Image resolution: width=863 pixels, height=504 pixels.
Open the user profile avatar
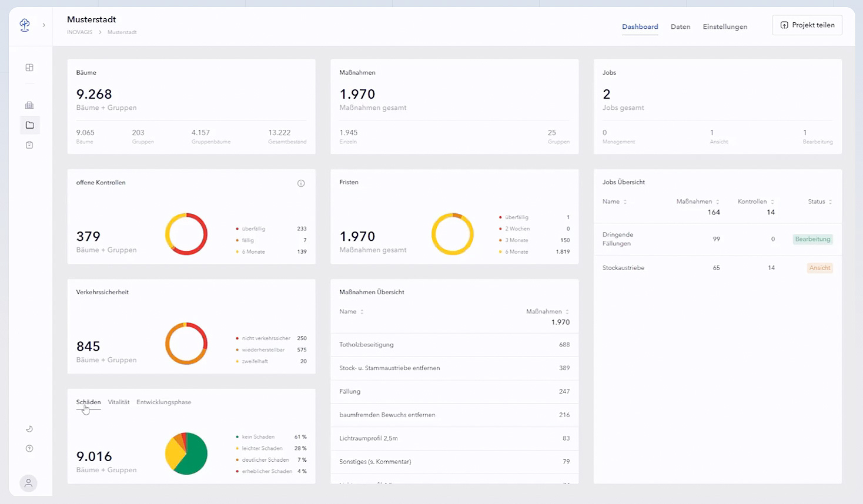(x=28, y=483)
